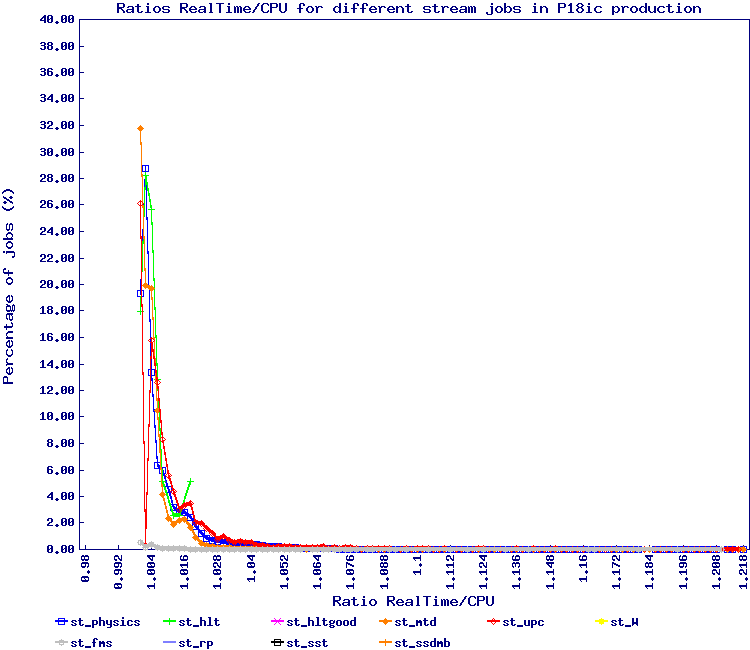Select the st_hlt legend label
This screenshot has width=750, height=650.
tap(199, 622)
